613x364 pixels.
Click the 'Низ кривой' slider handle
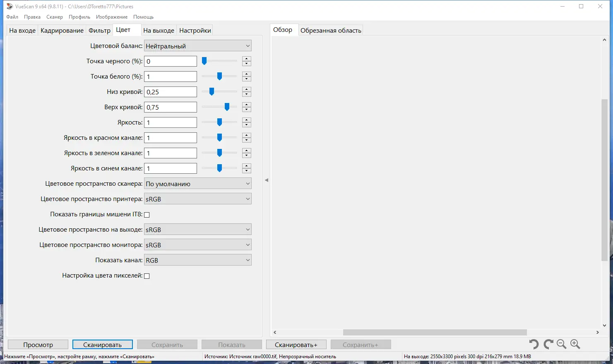click(x=212, y=92)
